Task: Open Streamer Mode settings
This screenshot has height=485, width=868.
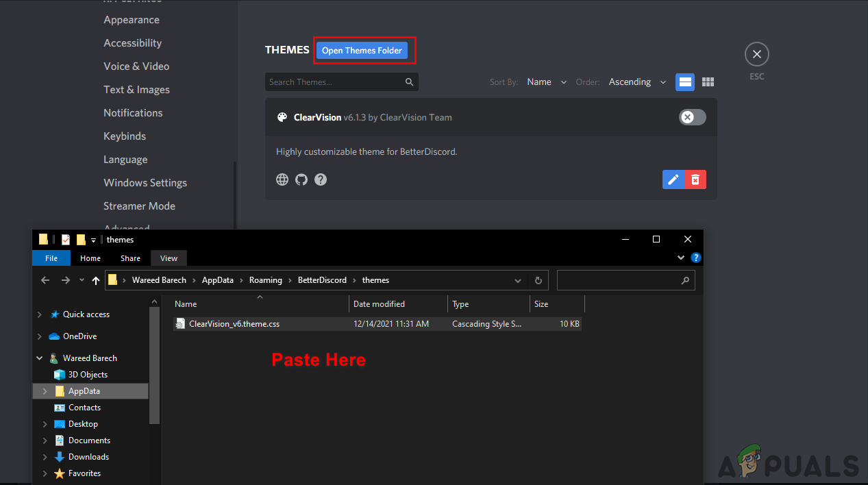Action: click(x=139, y=206)
